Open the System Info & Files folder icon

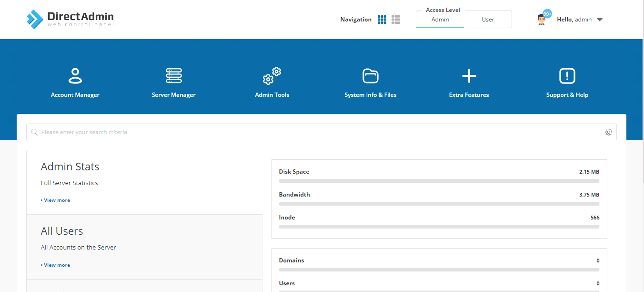click(x=371, y=76)
